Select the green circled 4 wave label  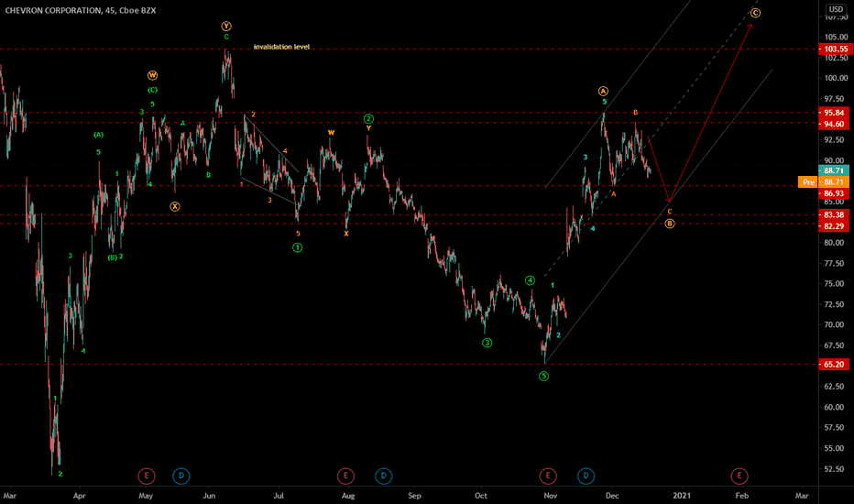530,280
